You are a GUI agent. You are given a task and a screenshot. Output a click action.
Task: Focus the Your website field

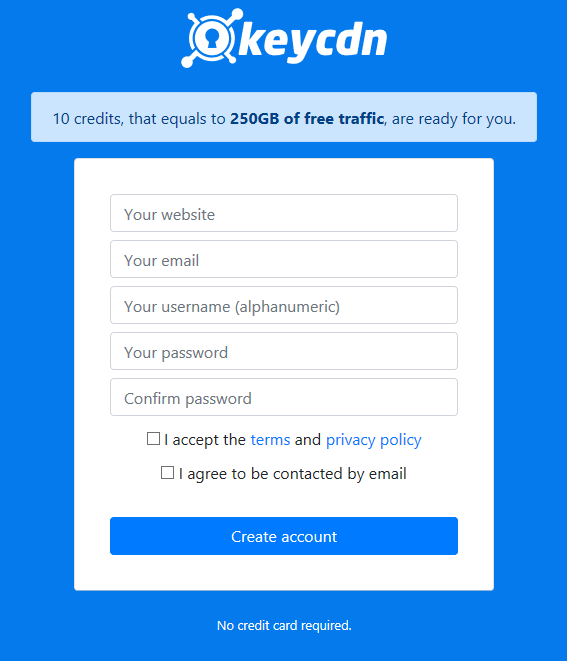[284, 213]
